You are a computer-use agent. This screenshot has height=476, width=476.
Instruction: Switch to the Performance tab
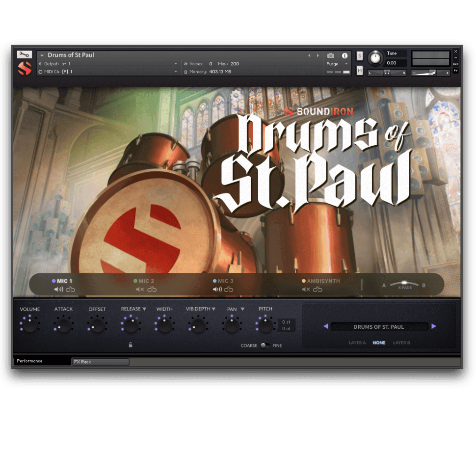click(42, 361)
